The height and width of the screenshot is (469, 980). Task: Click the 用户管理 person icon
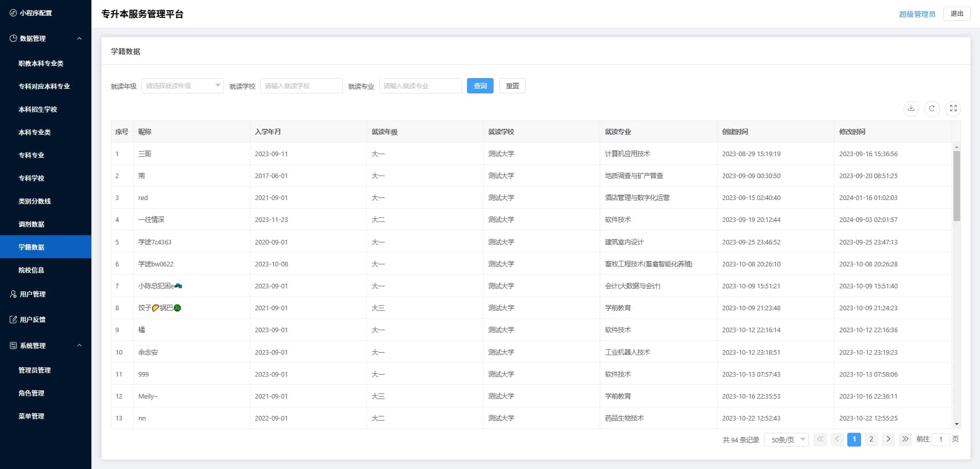point(13,294)
